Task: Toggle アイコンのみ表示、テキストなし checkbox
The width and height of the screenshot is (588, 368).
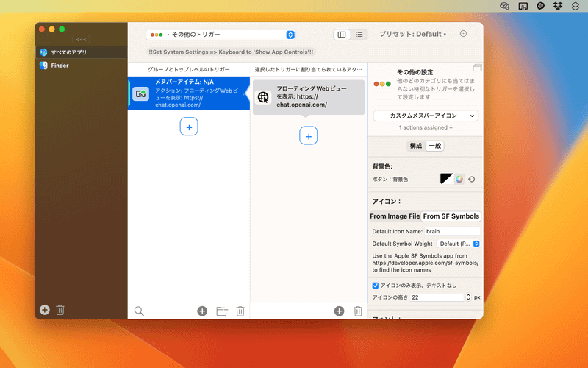Action: (376, 286)
